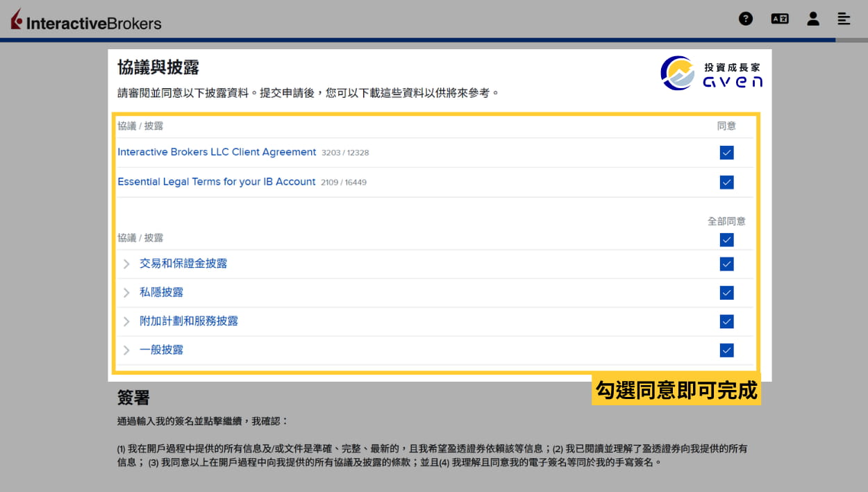The height and width of the screenshot is (492, 868).
Task: Toggle checkbox for 一般披露
Action: tap(726, 350)
